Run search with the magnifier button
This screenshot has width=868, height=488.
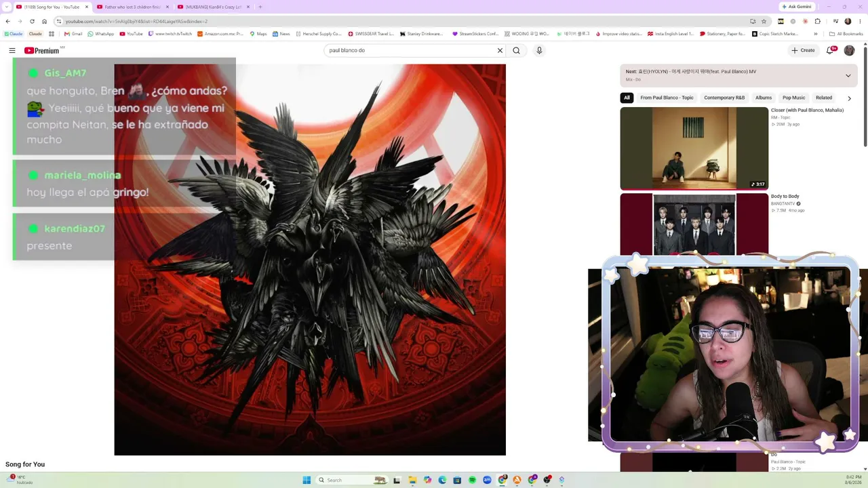click(x=517, y=50)
